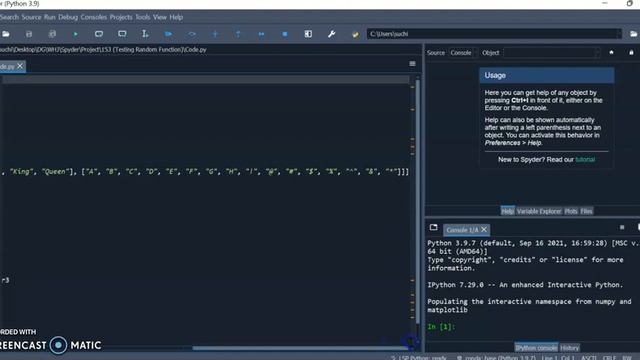Run selection or current line icon
640x360 pixels.
tap(145, 34)
